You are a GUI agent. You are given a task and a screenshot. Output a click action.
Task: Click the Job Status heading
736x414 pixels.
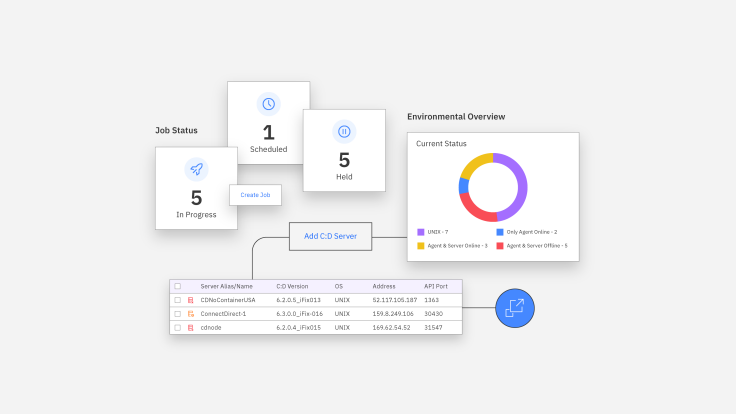176,130
